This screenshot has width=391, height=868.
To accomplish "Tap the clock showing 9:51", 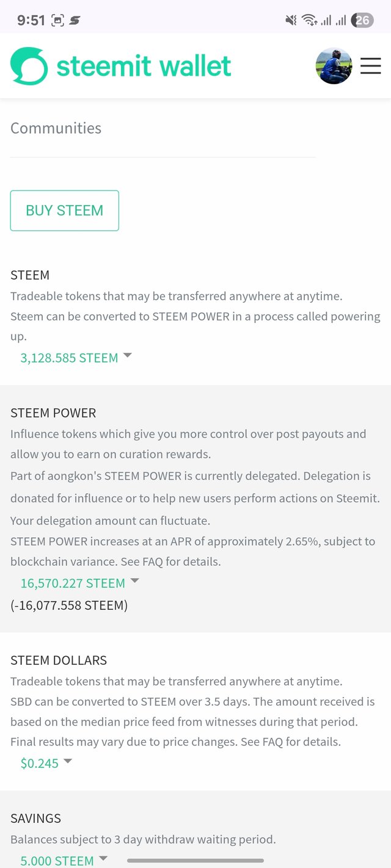I will [x=31, y=20].
